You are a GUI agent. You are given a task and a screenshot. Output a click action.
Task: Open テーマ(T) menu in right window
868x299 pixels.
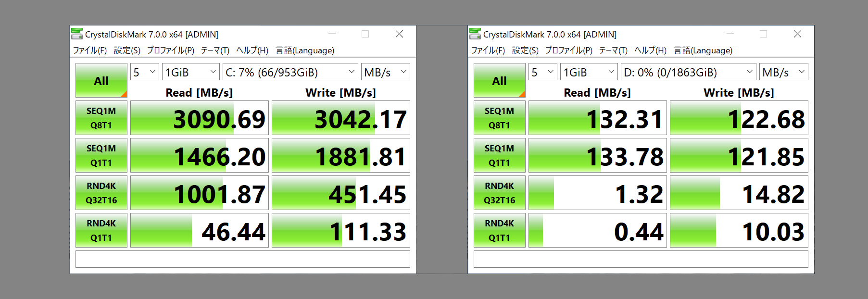[613, 50]
